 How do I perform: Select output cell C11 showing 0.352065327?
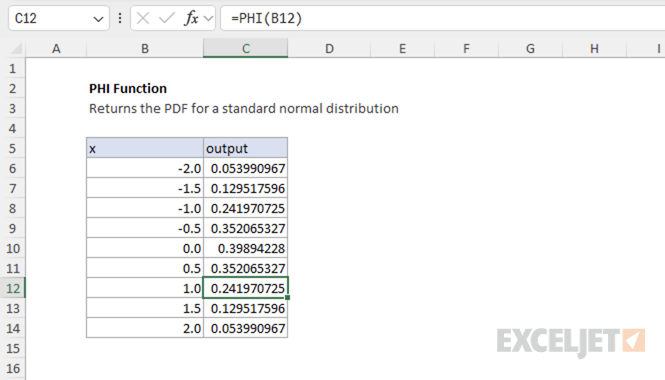246,268
